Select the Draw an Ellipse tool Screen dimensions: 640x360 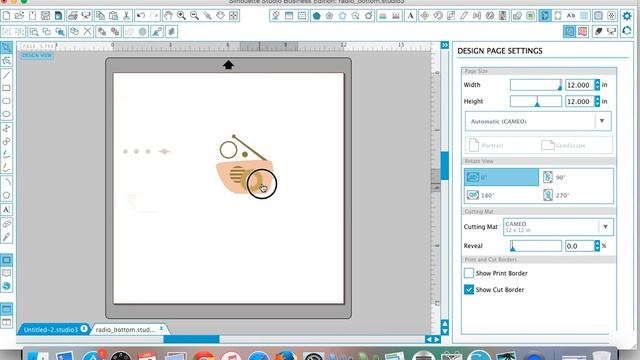pos(7,114)
